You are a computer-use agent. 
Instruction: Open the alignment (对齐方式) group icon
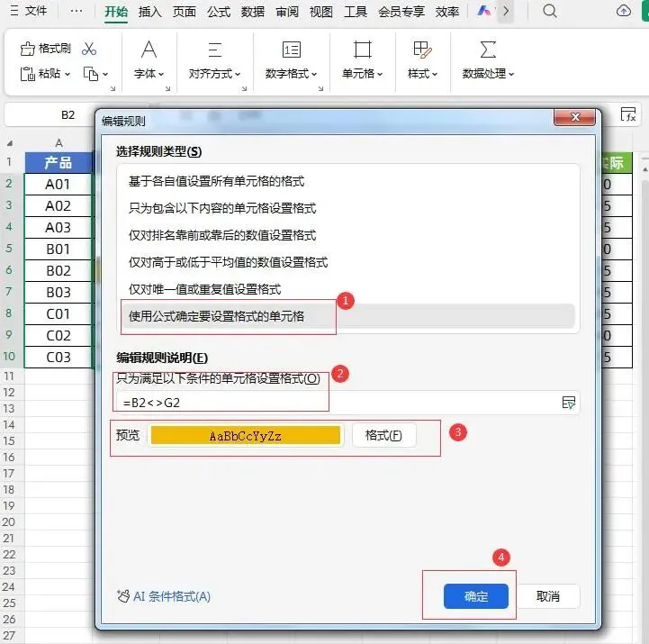coord(214,50)
